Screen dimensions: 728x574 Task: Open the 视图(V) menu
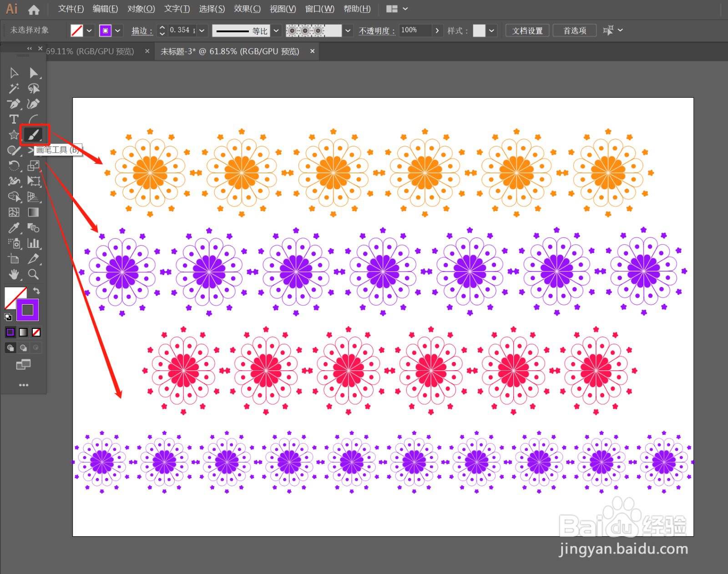[x=283, y=9]
